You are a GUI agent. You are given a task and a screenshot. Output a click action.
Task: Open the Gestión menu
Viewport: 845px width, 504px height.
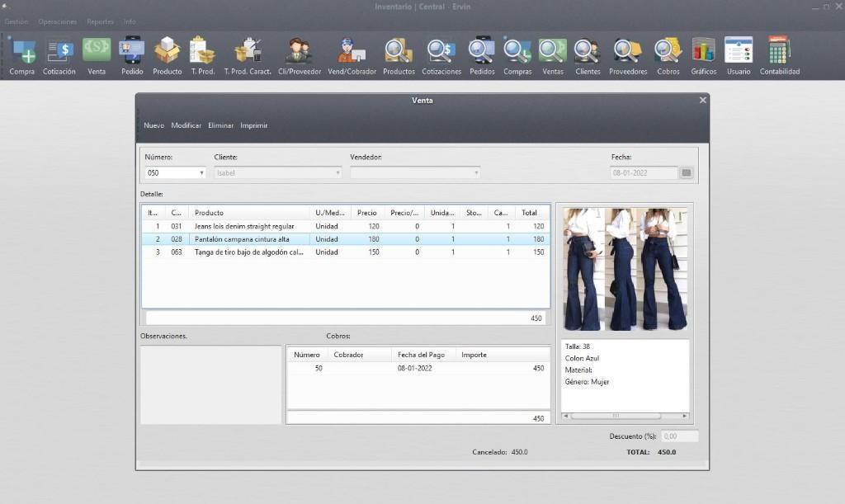[x=17, y=21]
